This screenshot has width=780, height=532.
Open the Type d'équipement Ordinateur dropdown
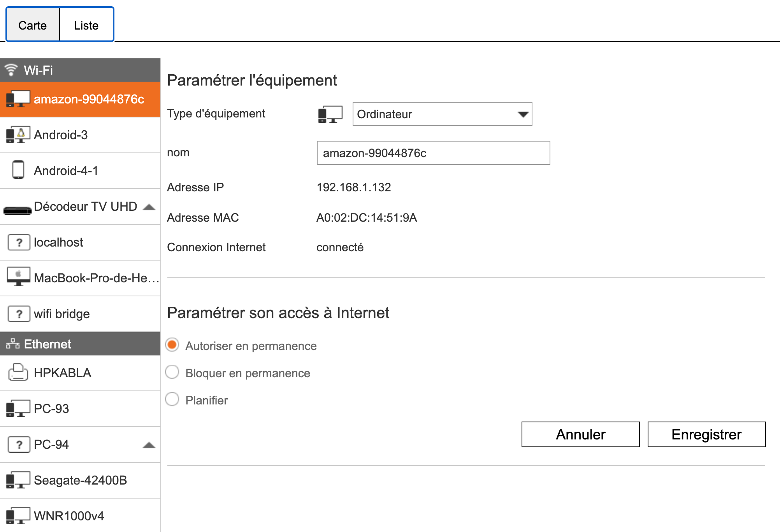click(x=442, y=114)
